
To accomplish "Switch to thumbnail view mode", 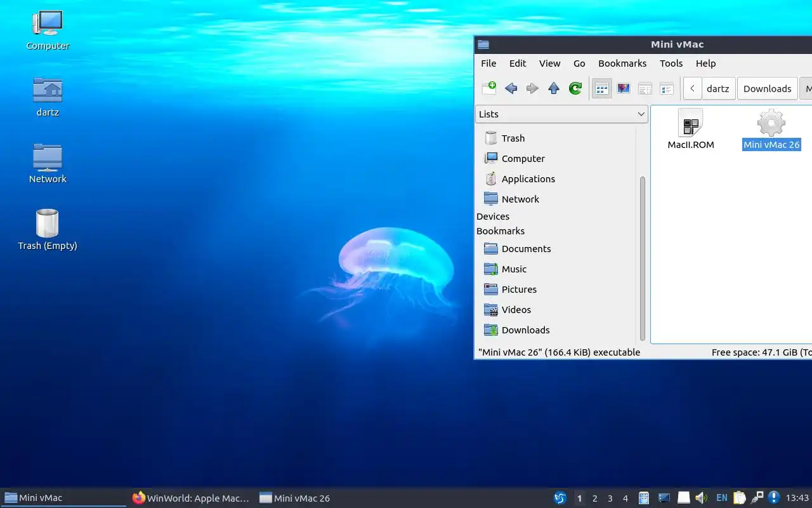I will (624, 88).
